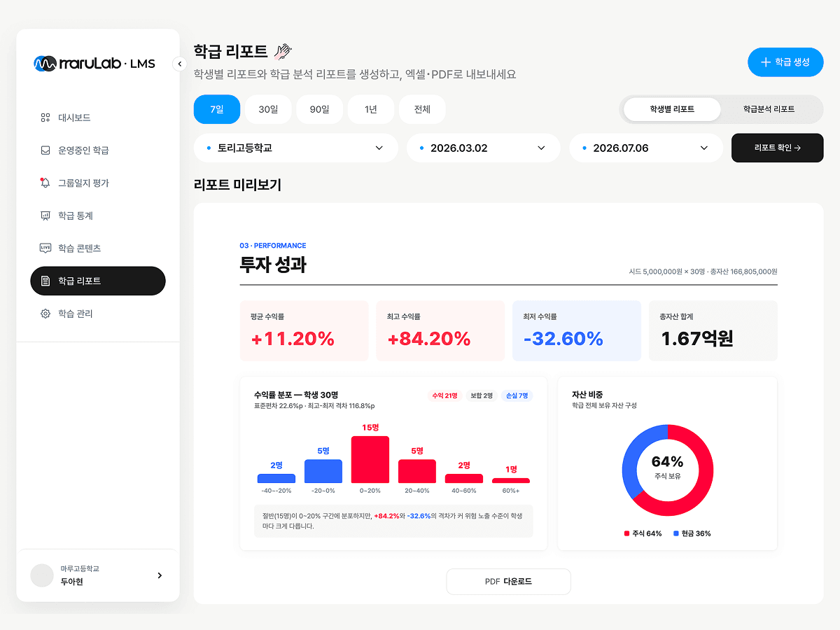
Task: Click the 수익 21명 badge
Action: (445, 396)
